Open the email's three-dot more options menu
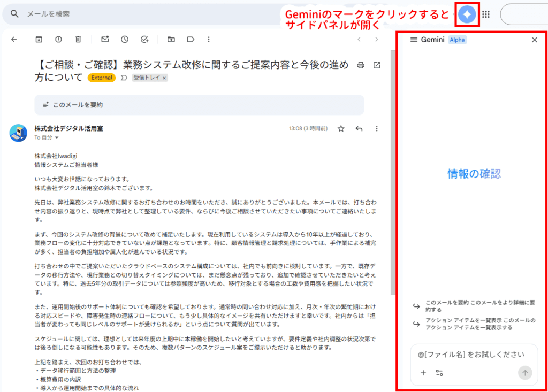Screen dimensions: 548x392 point(377,128)
